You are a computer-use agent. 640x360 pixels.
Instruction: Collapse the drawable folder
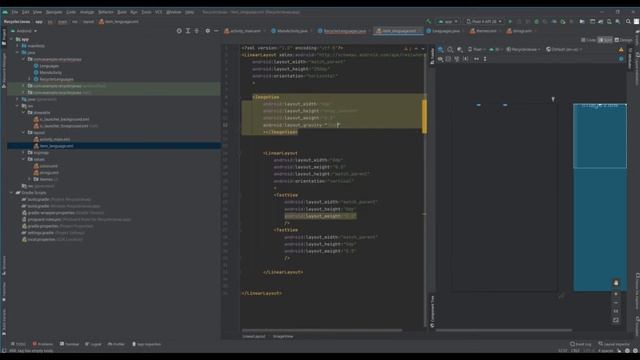[x=24, y=112]
